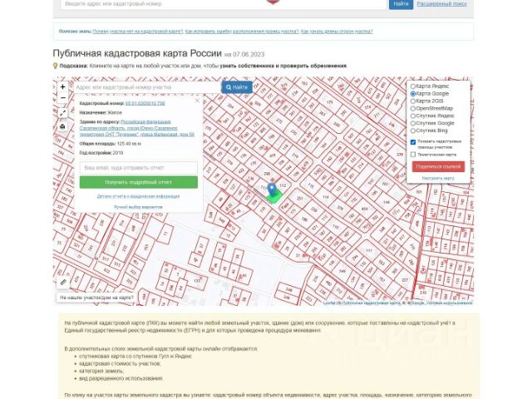Select Карта Яндекс map layer

413,86
